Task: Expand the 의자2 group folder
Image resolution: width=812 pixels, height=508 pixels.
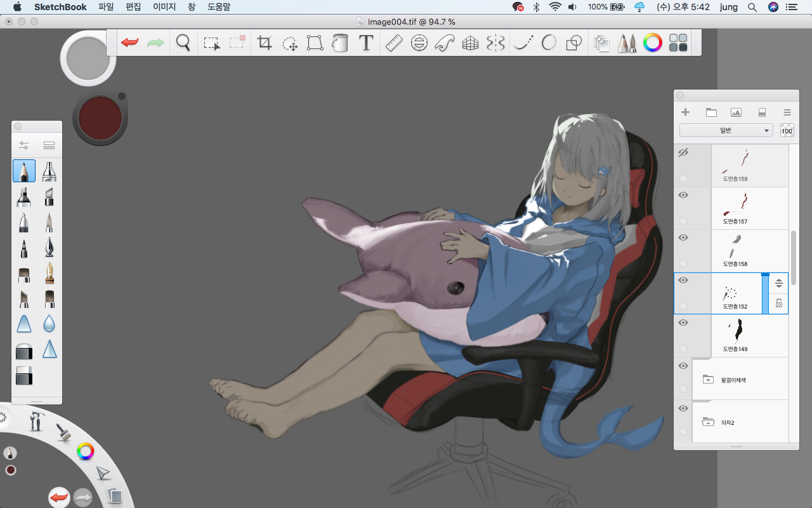Action: (x=709, y=422)
